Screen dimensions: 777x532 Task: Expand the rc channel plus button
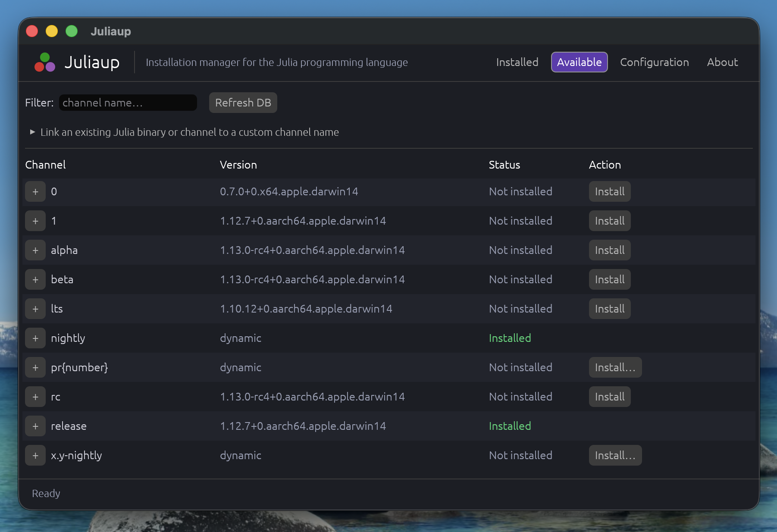[35, 397]
